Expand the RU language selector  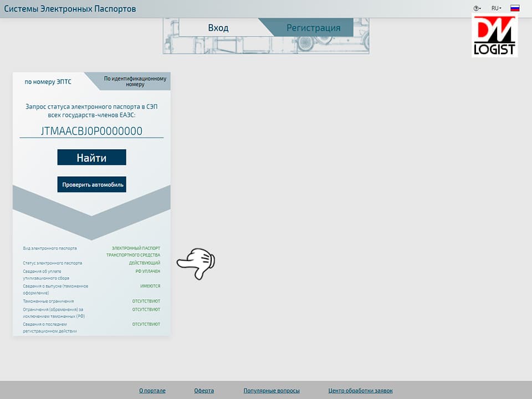click(x=496, y=8)
